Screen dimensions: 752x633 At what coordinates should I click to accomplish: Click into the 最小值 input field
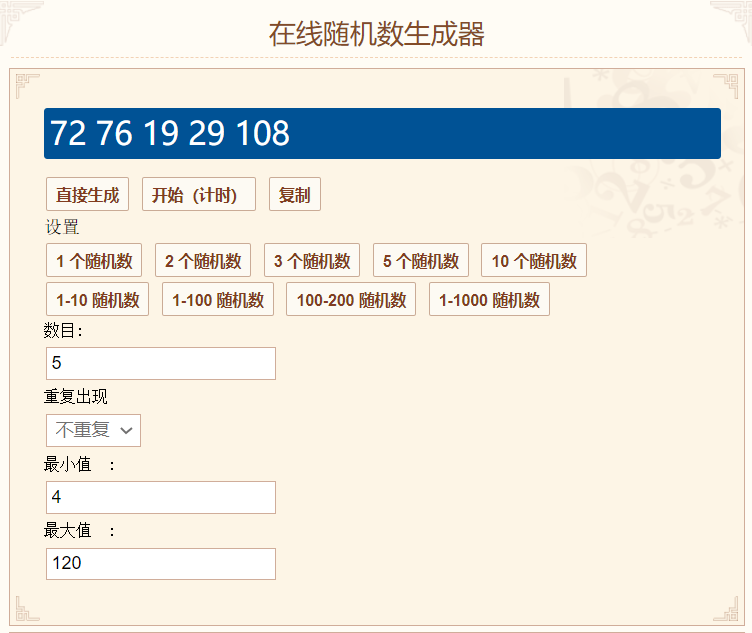coord(161,497)
